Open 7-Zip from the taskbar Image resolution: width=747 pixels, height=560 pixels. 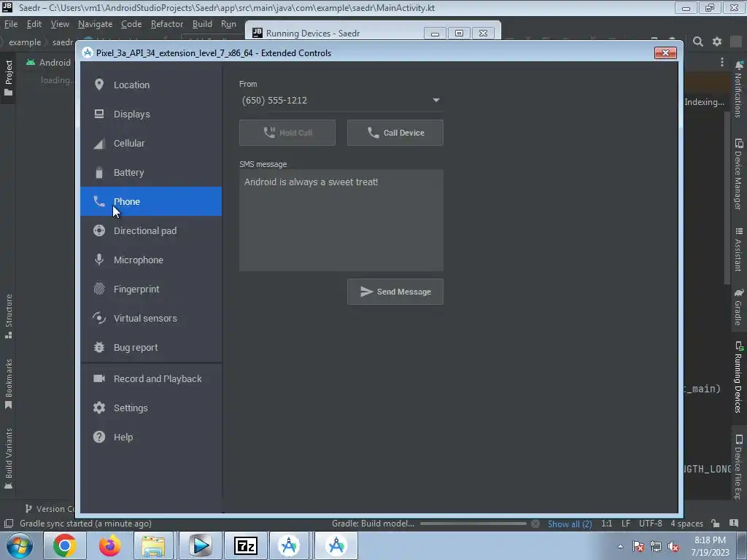tap(246, 545)
